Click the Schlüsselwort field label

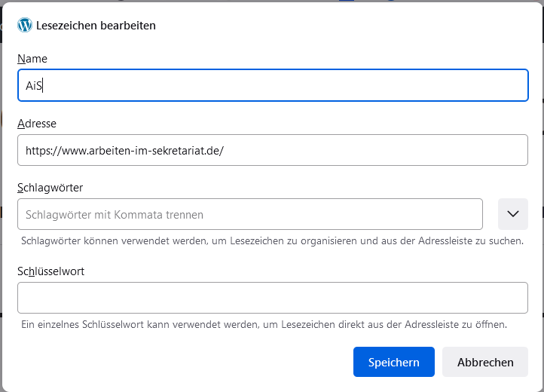click(51, 271)
